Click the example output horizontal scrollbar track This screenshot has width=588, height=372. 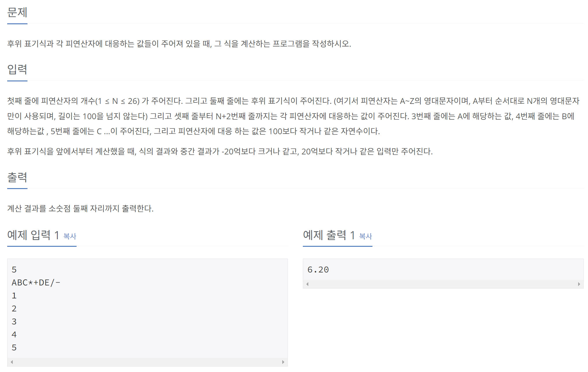(443, 284)
